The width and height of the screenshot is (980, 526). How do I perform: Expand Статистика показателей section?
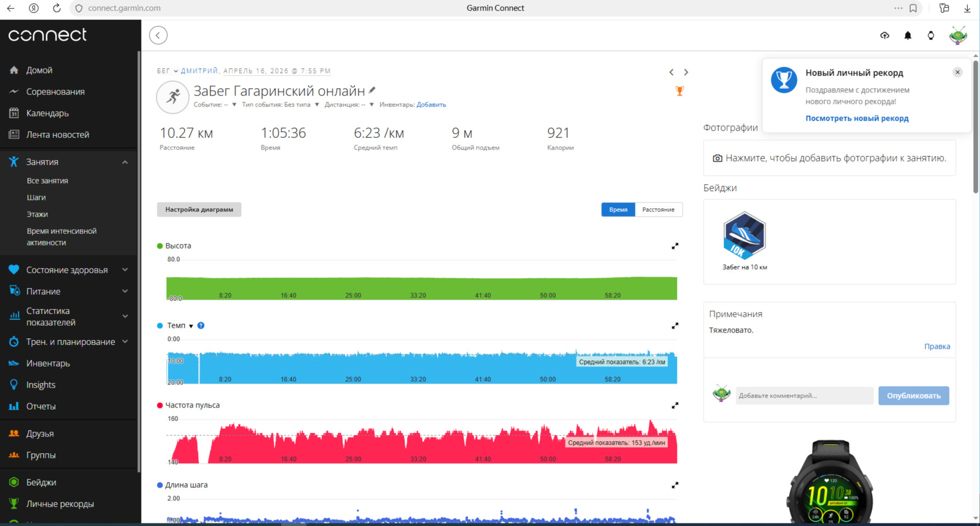(125, 316)
